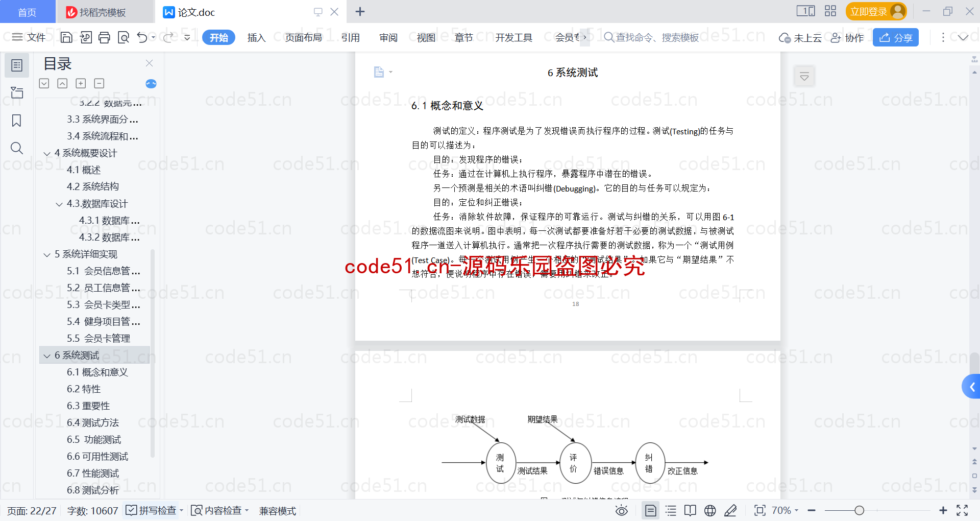Adjust the zoom slider handle
This screenshot has height=521, width=980.
859,510
